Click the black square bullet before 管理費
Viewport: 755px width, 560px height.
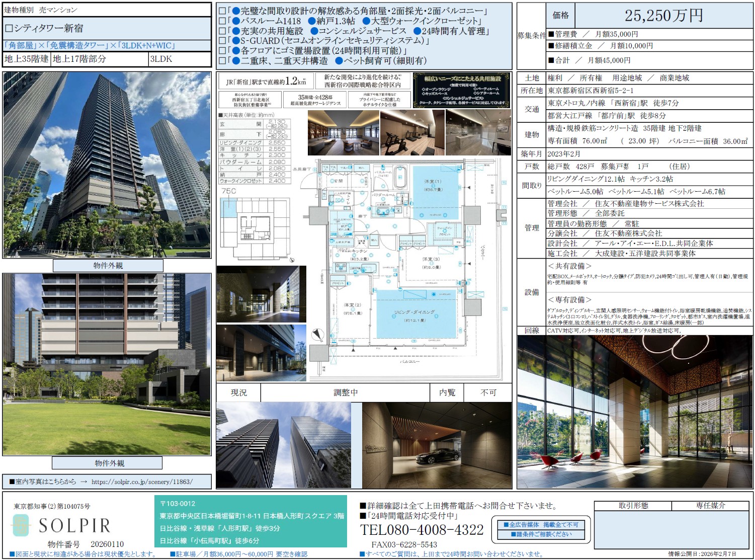551,34
